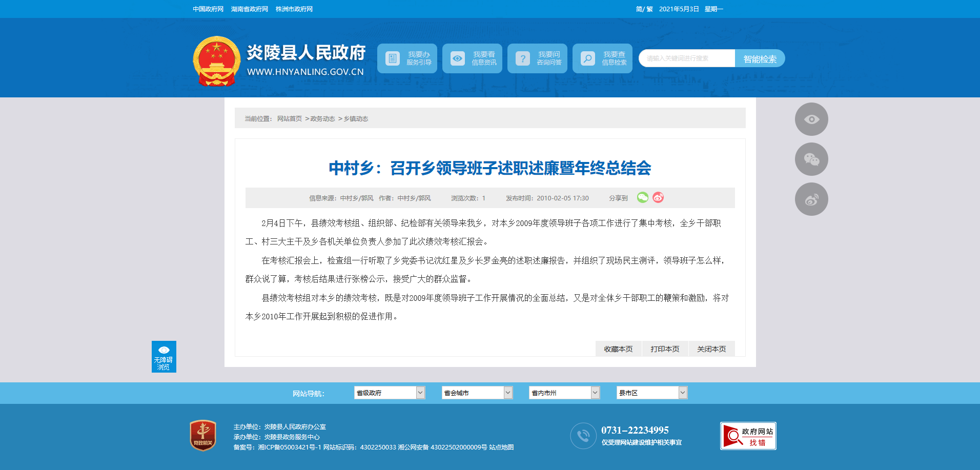The height and width of the screenshot is (470, 980).
Task: Select the 我要问 咨询问答 menu item
Action: [537, 58]
